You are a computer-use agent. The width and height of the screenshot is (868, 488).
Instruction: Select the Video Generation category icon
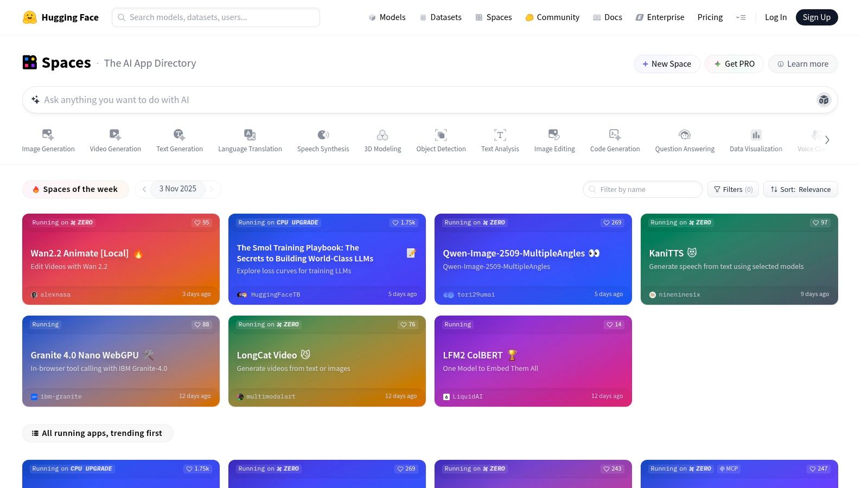[115, 135]
